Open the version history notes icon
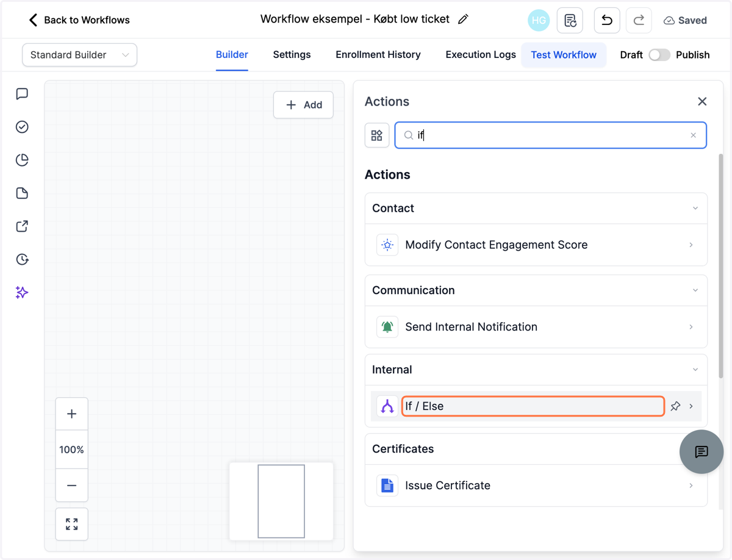This screenshot has height=560, width=732. click(570, 20)
